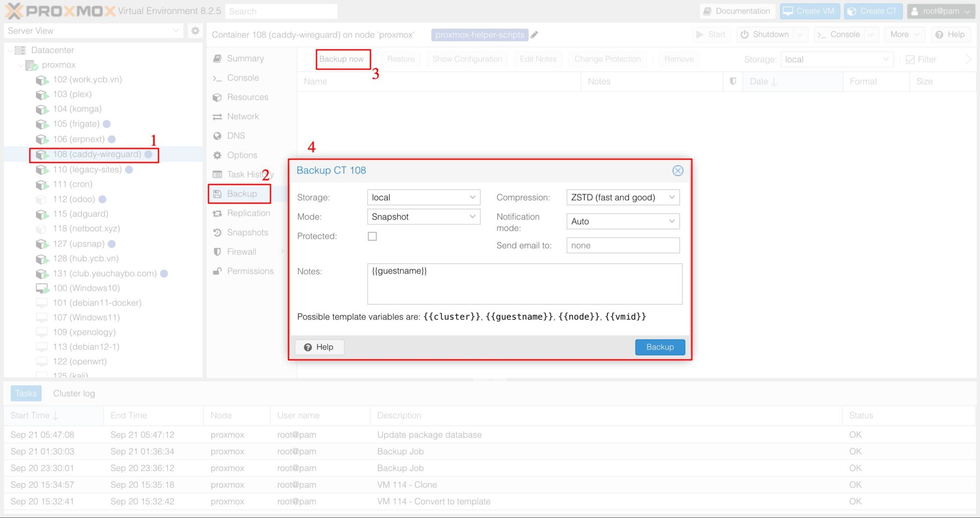This screenshot has width=980, height=518.
Task: Click the Send email to field
Action: [622, 246]
